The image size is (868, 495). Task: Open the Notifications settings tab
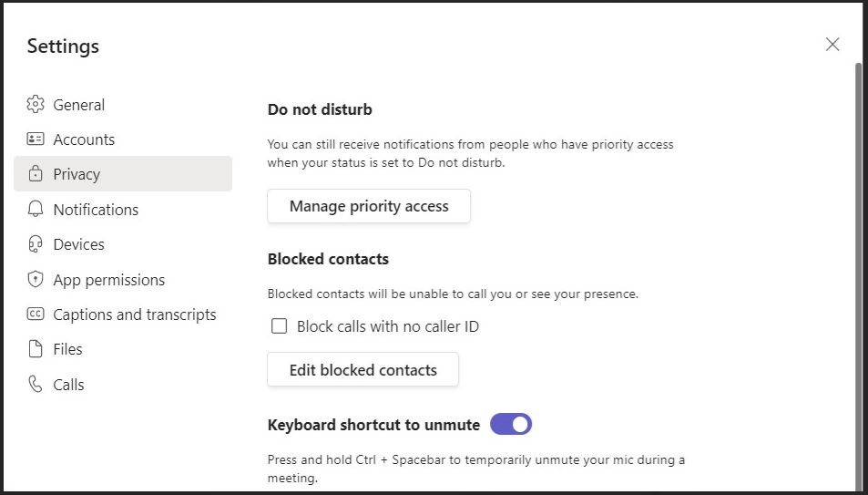point(96,210)
